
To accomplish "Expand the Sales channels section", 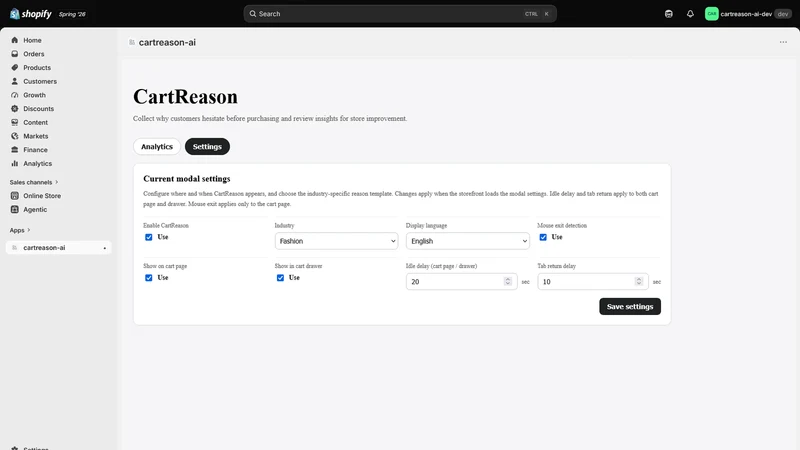I will pyautogui.click(x=34, y=182).
